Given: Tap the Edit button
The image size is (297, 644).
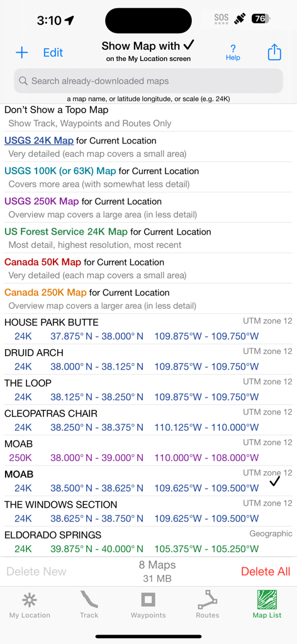Looking at the screenshot, I should (53, 53).
